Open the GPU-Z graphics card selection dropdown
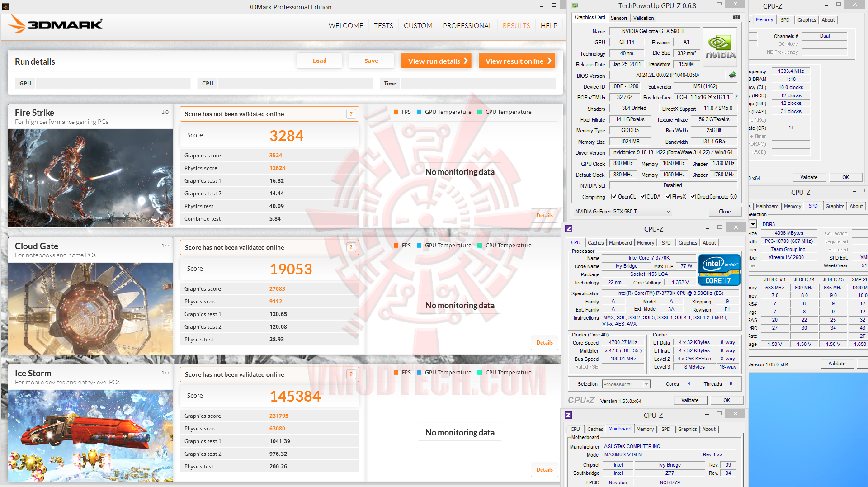Viewport: 868px width, 487px height. click(x=623, y=212)
